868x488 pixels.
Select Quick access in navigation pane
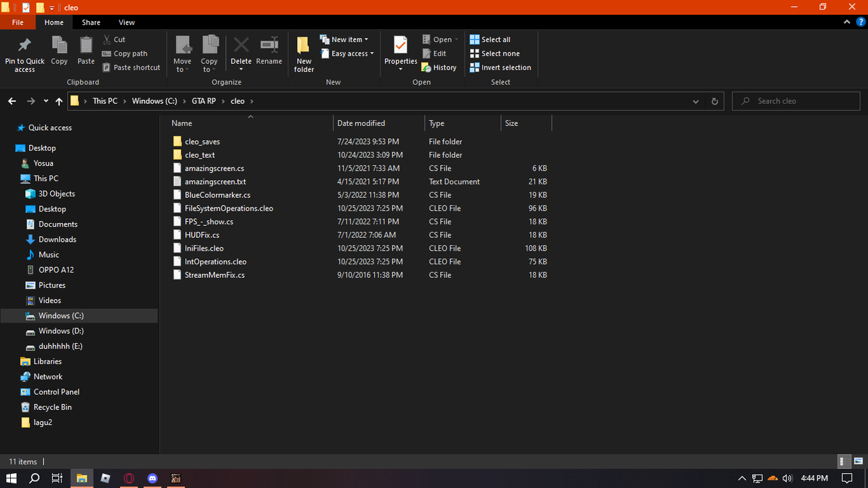point(50,127)
